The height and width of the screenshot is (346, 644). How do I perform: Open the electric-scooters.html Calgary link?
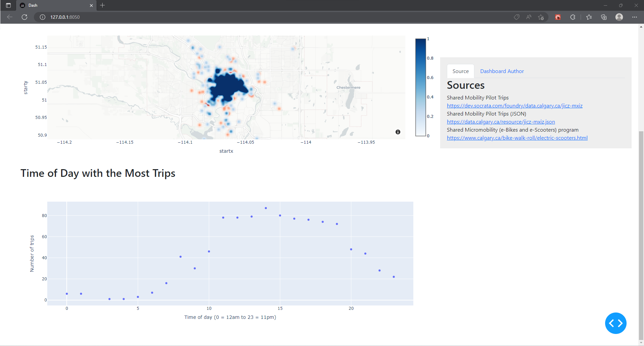pyautogui.click(x=517, y=138)
